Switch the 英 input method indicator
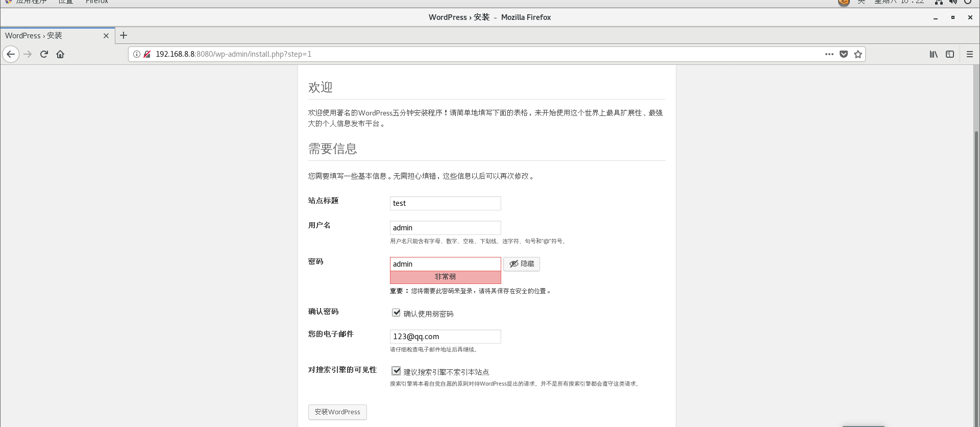The image size is (980, 427). (x=861, y=2)
